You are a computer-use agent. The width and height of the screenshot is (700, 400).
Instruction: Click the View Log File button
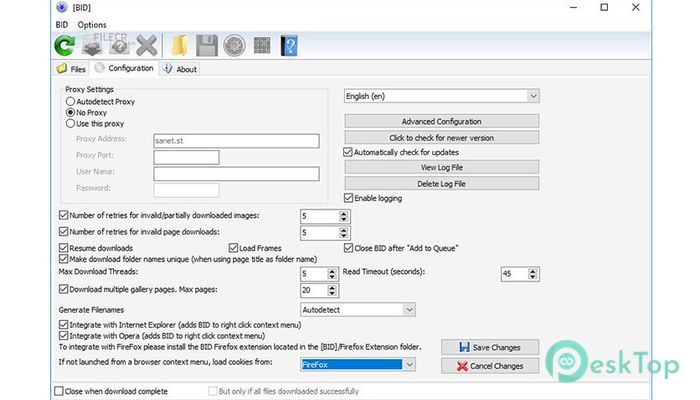tap(442, 167)
